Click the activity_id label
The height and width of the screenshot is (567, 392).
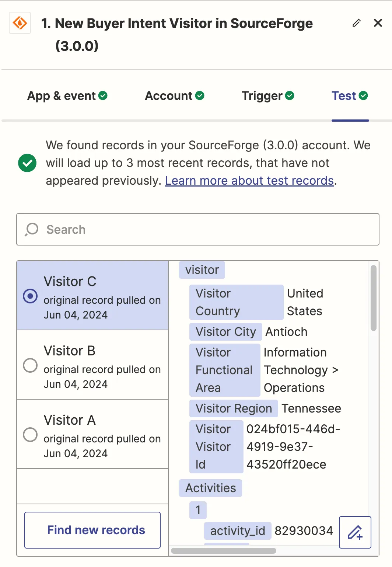click(x=238, y=531)
